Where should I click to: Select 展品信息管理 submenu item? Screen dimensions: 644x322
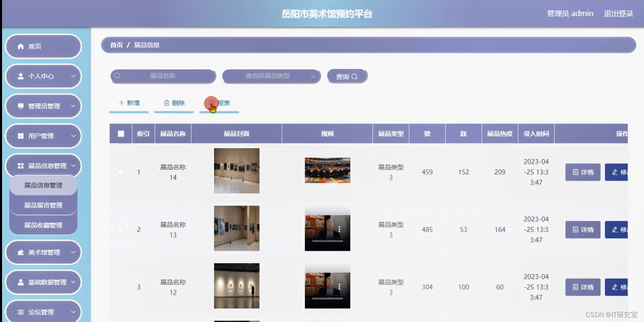[43, 185]
